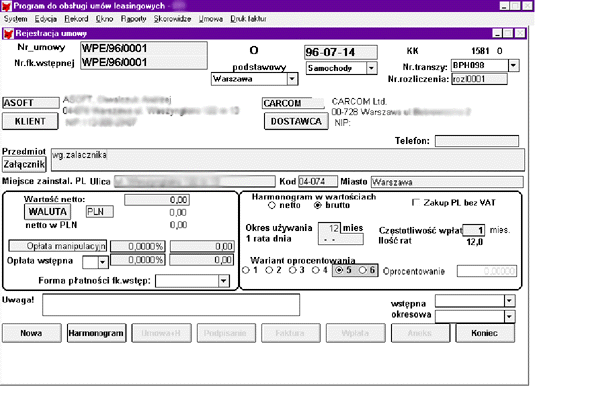Select interest variant 6
The image size is (600, 399).
tap(362, 270)
